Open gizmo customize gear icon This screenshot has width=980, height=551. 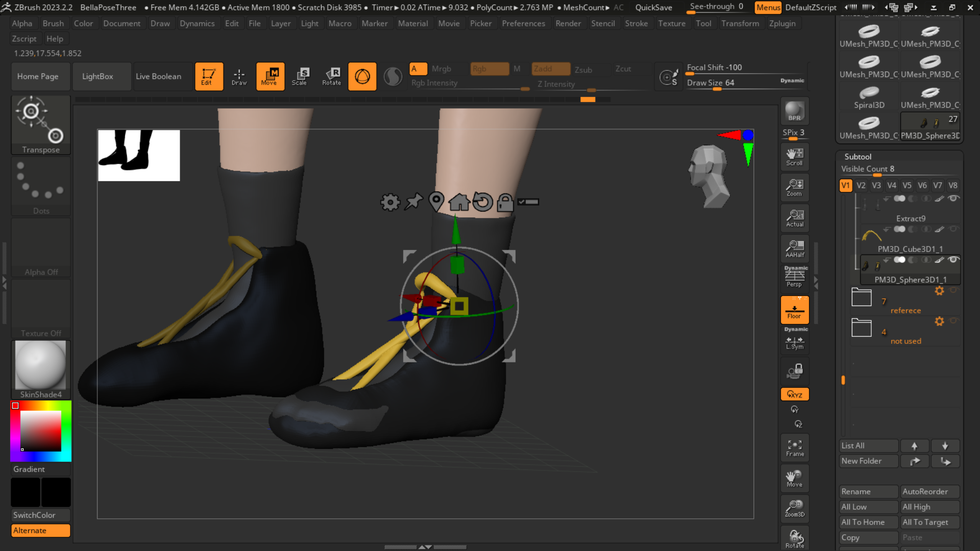pos(390,203)
